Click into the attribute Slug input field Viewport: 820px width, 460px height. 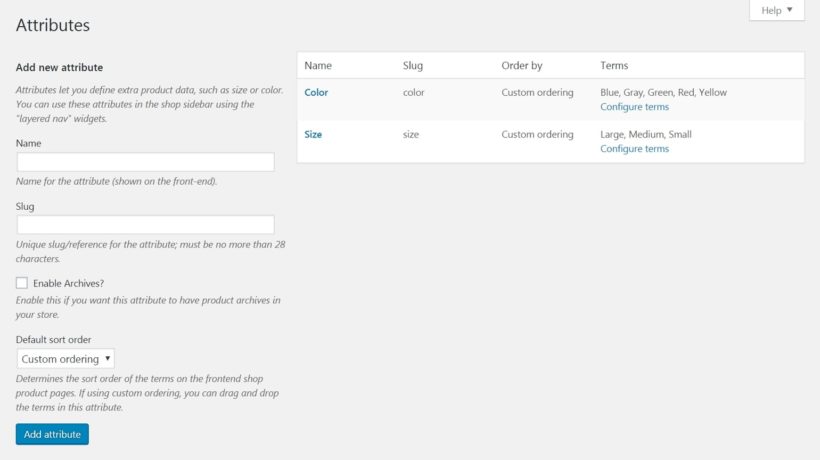[145, 225]
